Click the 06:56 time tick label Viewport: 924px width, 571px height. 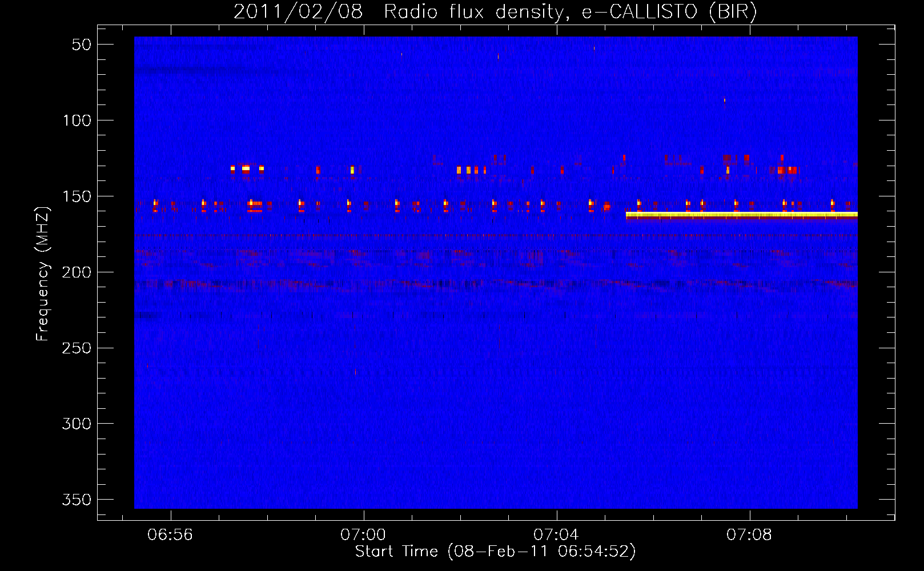(170, 535)
